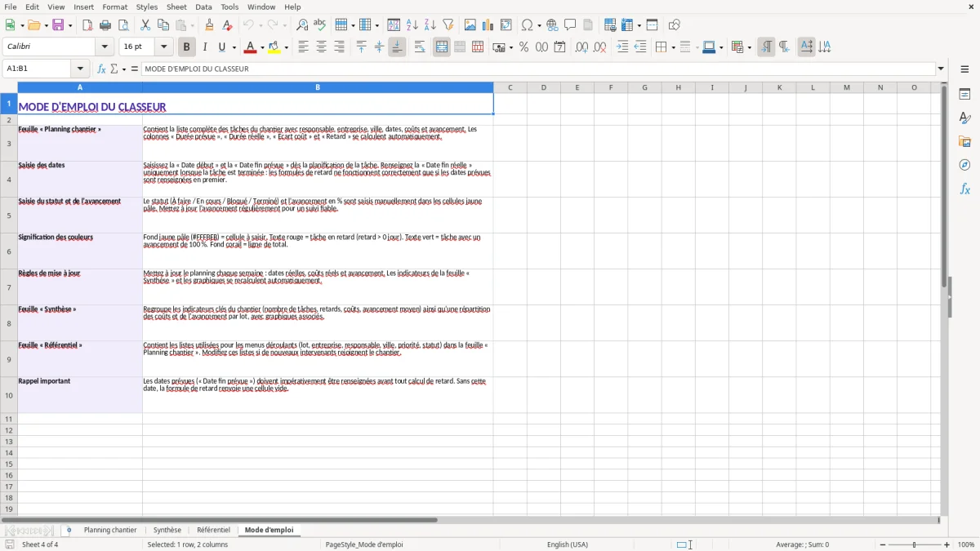Toggle Italic formatting
This screenshot has height=551, width=980.
[x=205, y=47]
